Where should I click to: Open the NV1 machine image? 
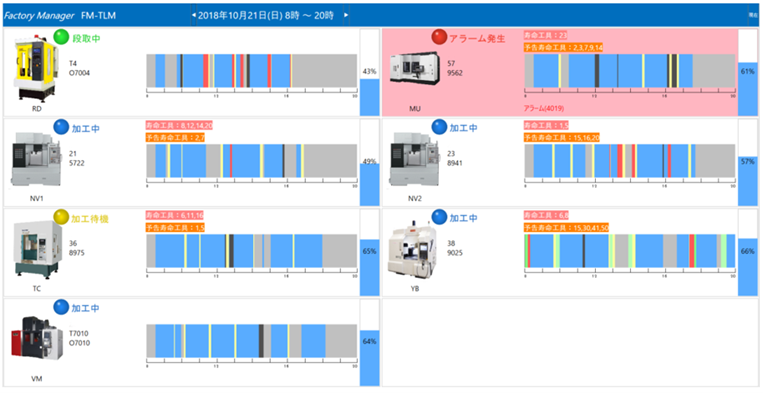click(x=37, y=160)
